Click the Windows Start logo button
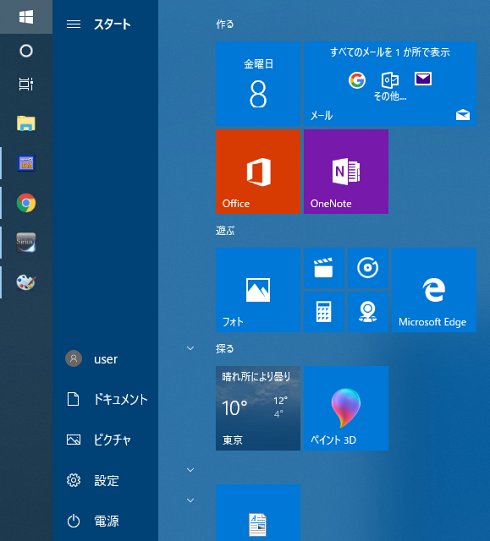Image resolution: width=490 pixels, height=541 pixels. [x=26, y=17]
